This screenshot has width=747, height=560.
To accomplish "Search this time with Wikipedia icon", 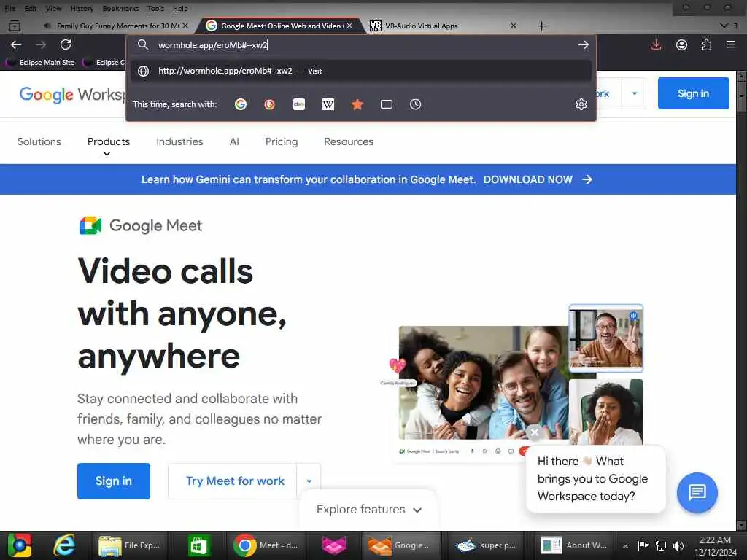I will click(328, 104).
